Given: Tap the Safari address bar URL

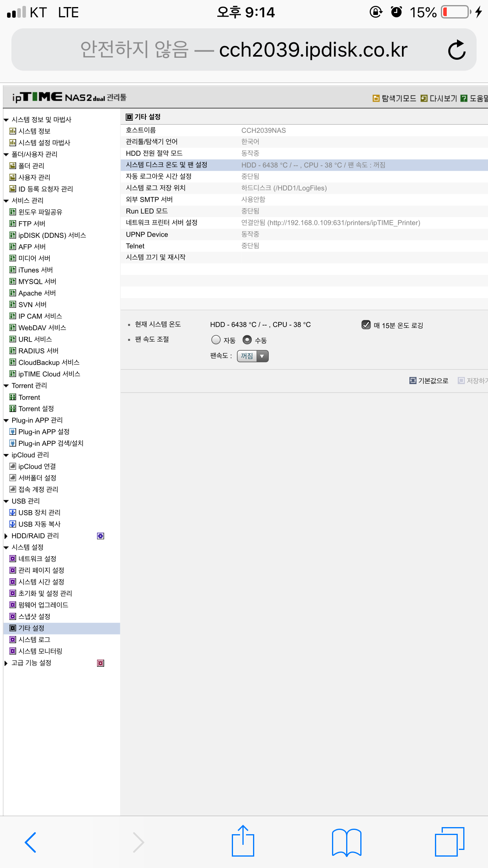Looking at the screenshot, I should pyautogui.click(x=244, y=50).
